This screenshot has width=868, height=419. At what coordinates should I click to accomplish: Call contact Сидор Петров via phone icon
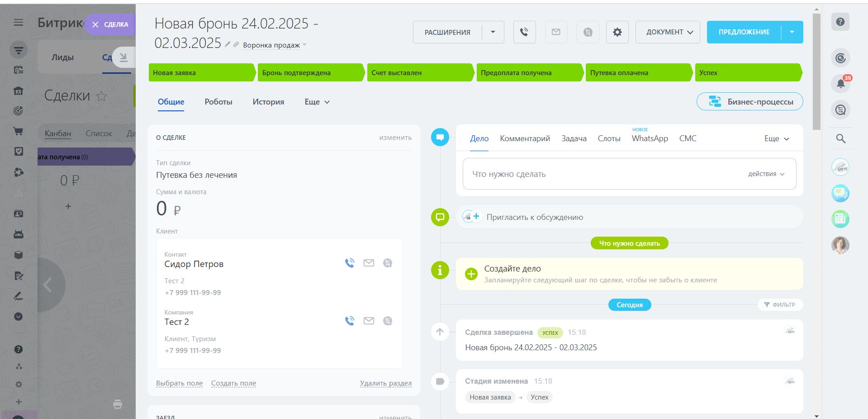tap(350, 263)
